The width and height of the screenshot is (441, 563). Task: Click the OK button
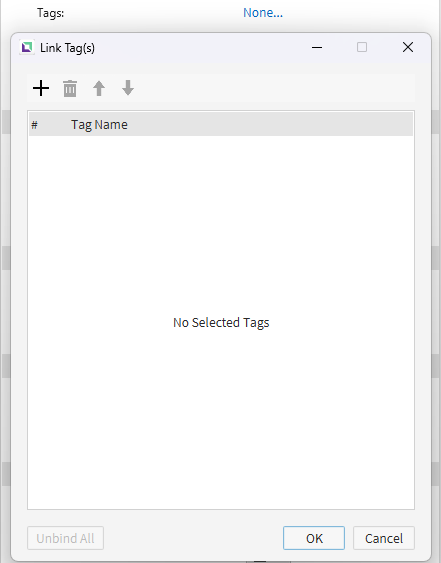(314, 538)
